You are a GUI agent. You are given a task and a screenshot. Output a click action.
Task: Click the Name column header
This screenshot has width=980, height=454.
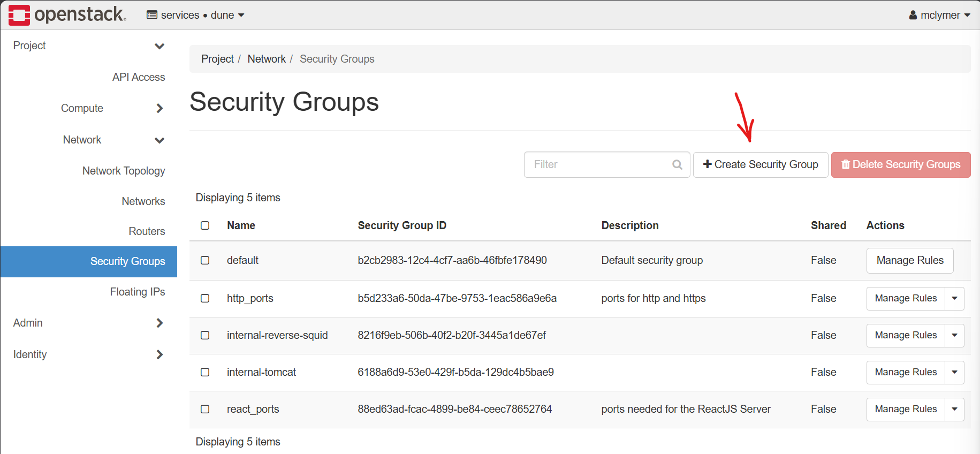[241, 225]
